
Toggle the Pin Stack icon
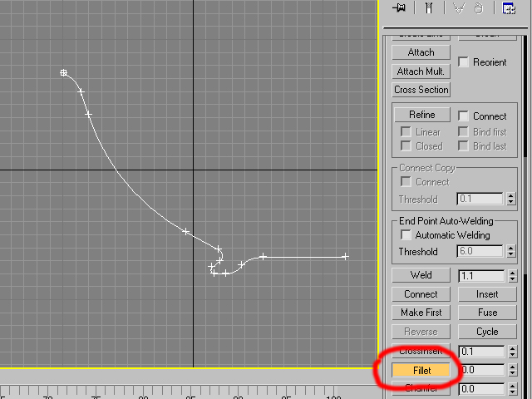click(x=401, y=8)
